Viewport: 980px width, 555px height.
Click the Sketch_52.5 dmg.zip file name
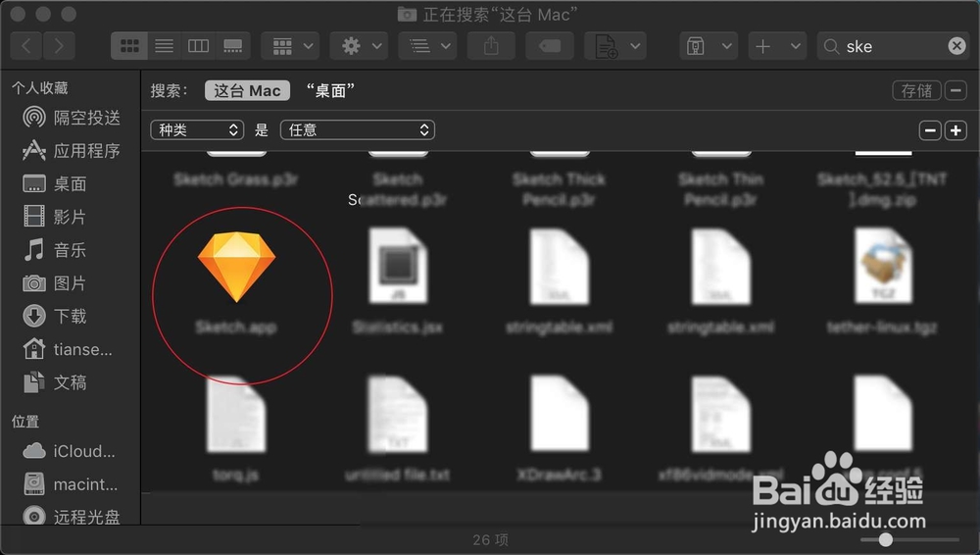tap(882, 189)
